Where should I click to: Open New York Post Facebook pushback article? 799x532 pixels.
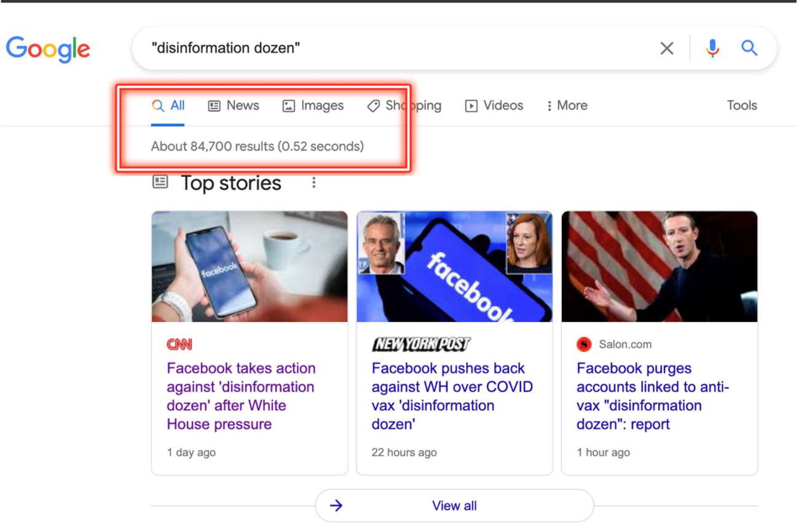[x=452, y=396]
